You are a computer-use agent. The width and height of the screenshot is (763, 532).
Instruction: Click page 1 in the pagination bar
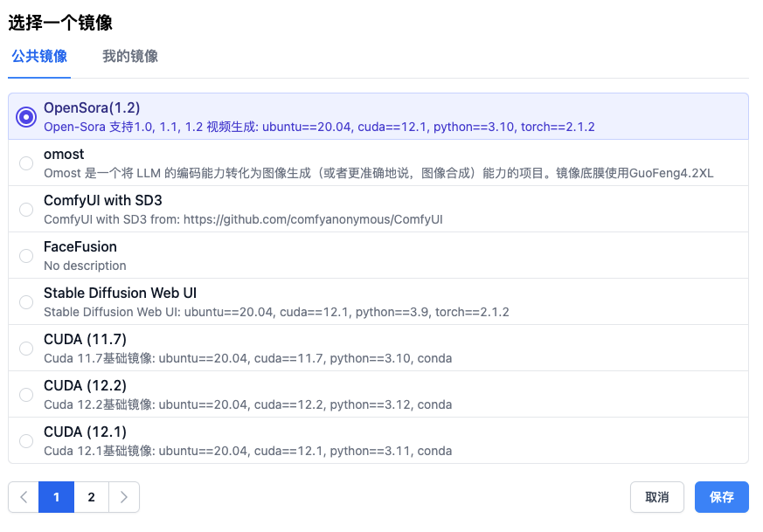click(x=57, y=496)
